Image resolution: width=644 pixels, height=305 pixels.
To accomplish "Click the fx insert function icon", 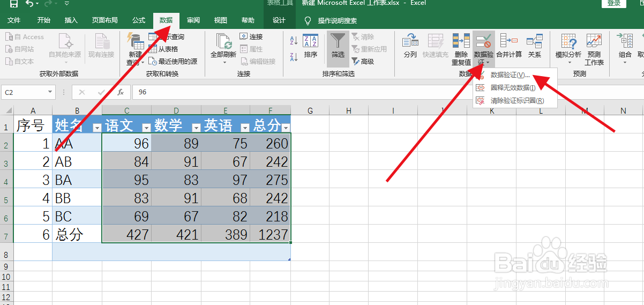I will pyautogui.click(x=121, y=92).
